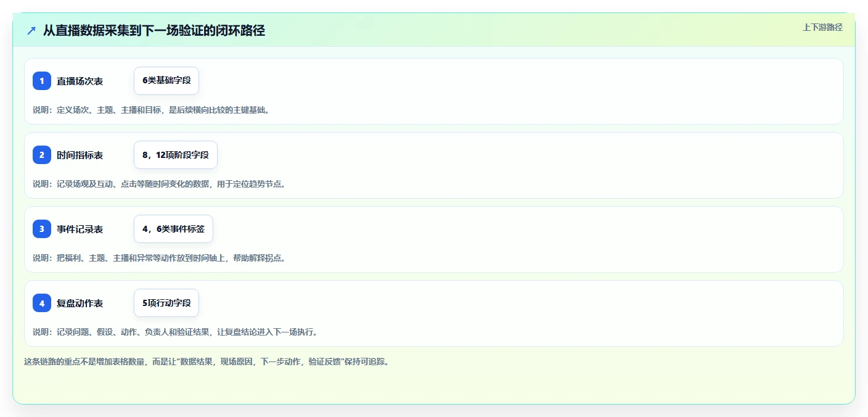The image size is (868, 417).
Task: Click the title 从直播数据采集到下一场验证的闭环路径
Action: (154, 30)
